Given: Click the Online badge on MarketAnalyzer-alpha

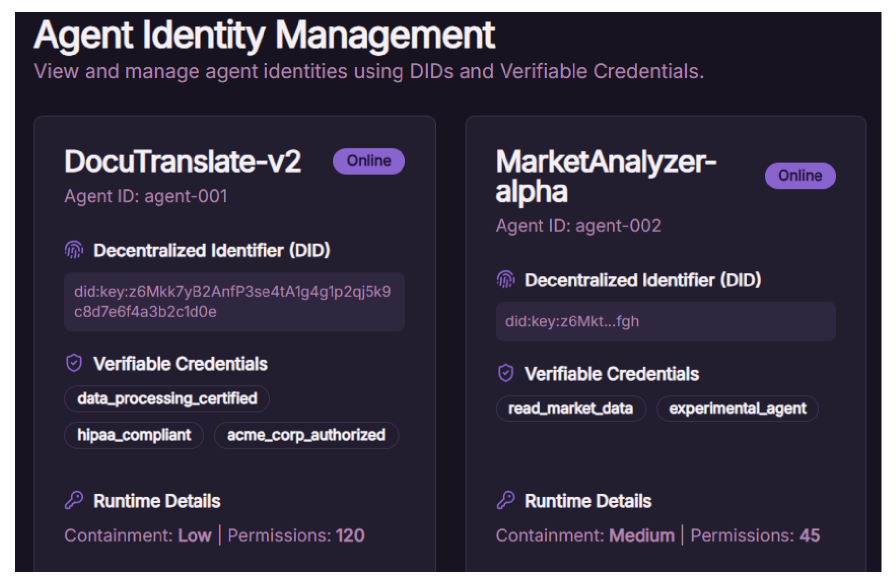Looking at the screenshot, I should (800, 176).
